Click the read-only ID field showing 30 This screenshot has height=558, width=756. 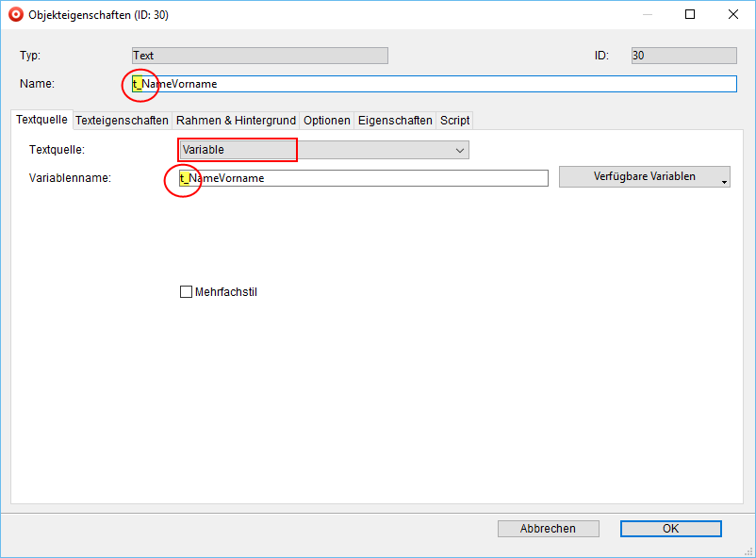point(683,56)
